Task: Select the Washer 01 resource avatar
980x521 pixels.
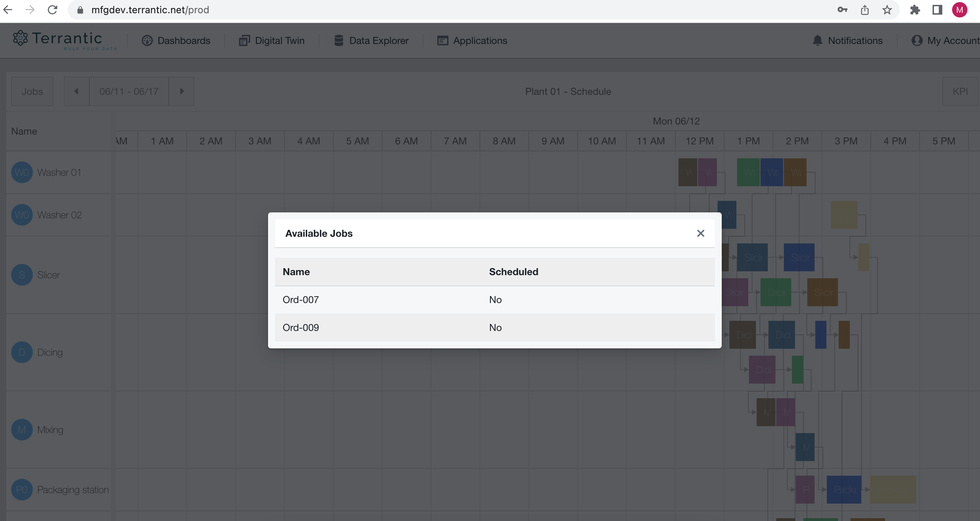Action: pyautogui.click(x=22, y=173)
